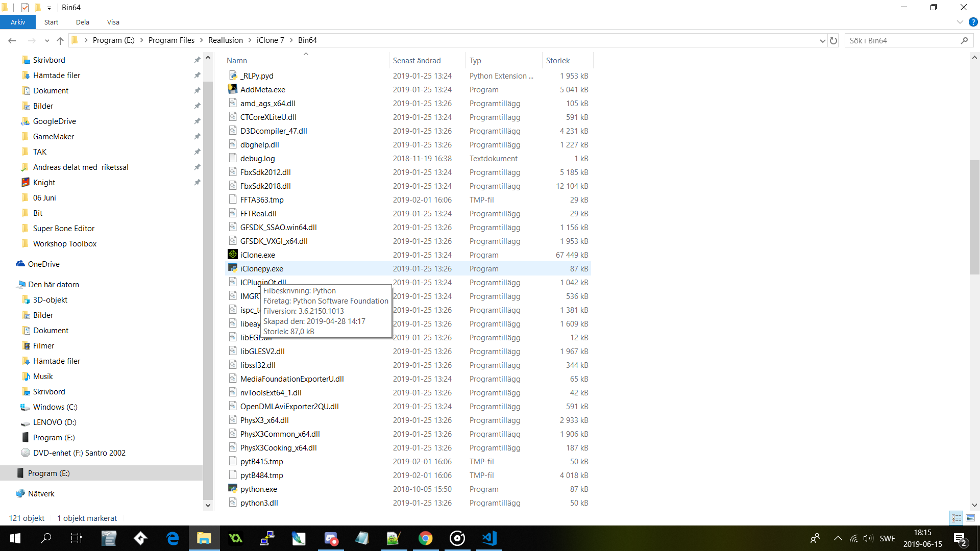Open 'DVD-enhet (F:) Santro 2002' drive

click(79, 453)
